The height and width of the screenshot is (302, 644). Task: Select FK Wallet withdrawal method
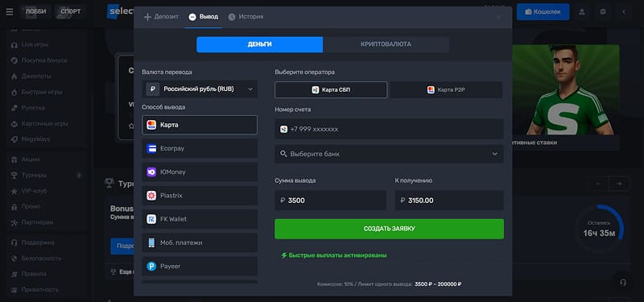[200, 219]
